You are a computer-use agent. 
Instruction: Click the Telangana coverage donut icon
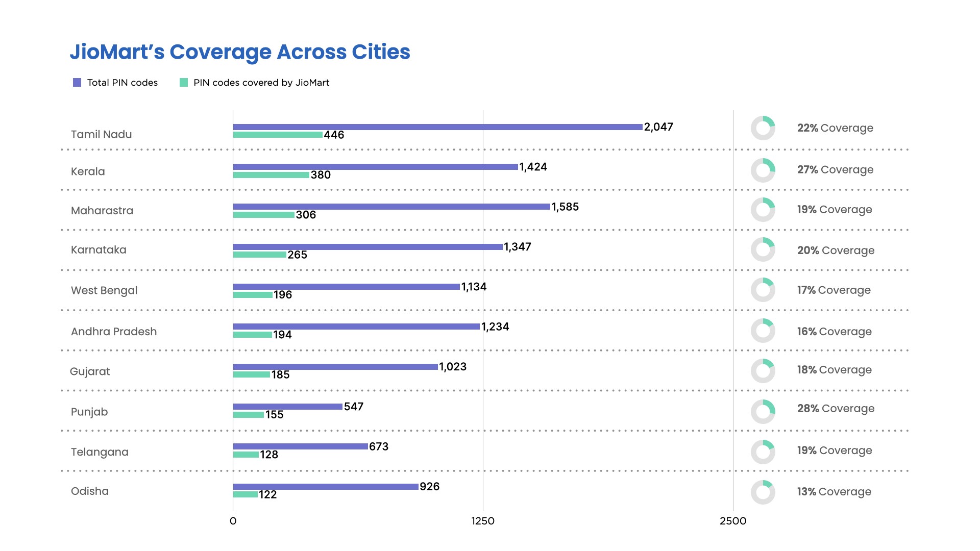pos(763,452)
